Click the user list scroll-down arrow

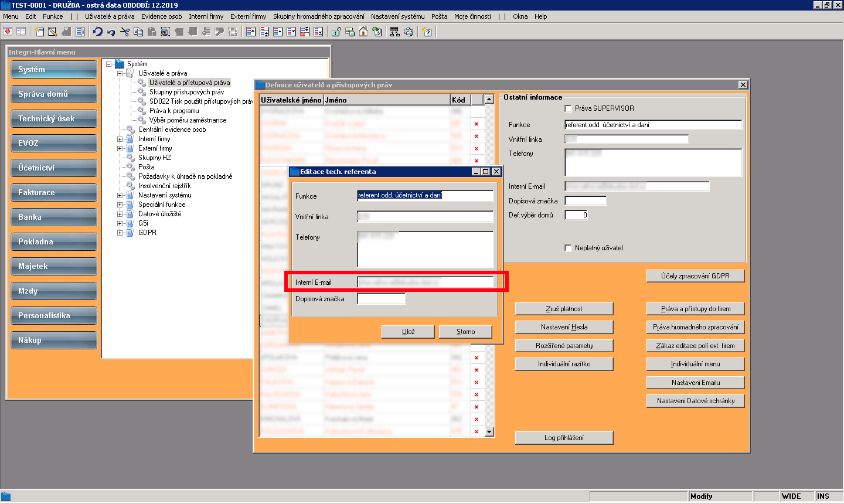[x=489, y=432]
